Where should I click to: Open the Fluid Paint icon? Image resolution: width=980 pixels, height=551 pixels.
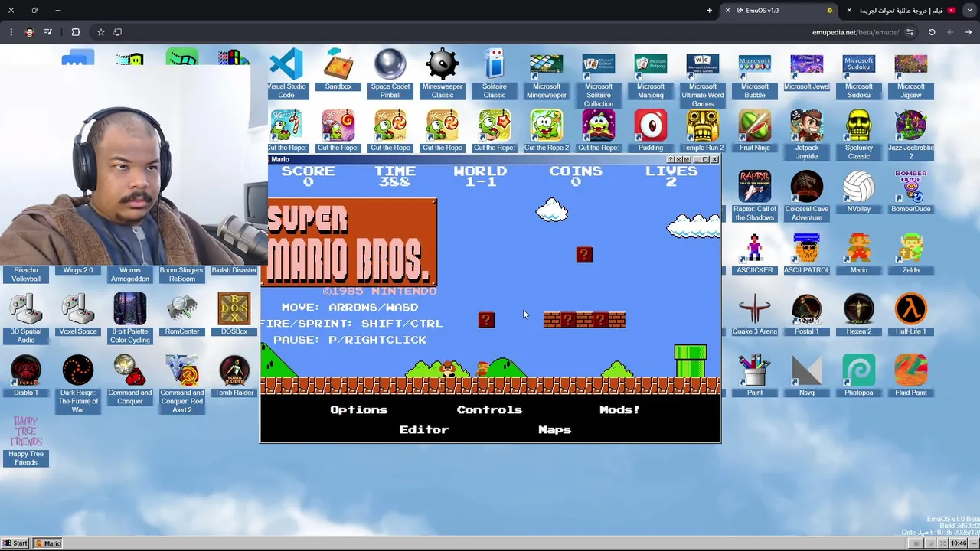pyautogui.click(x=911, y=376)
